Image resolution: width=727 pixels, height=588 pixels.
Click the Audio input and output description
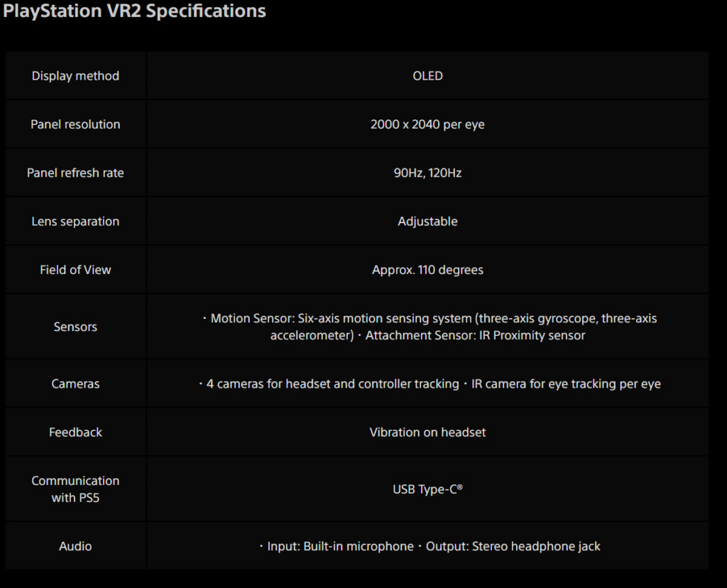[429, 546]
